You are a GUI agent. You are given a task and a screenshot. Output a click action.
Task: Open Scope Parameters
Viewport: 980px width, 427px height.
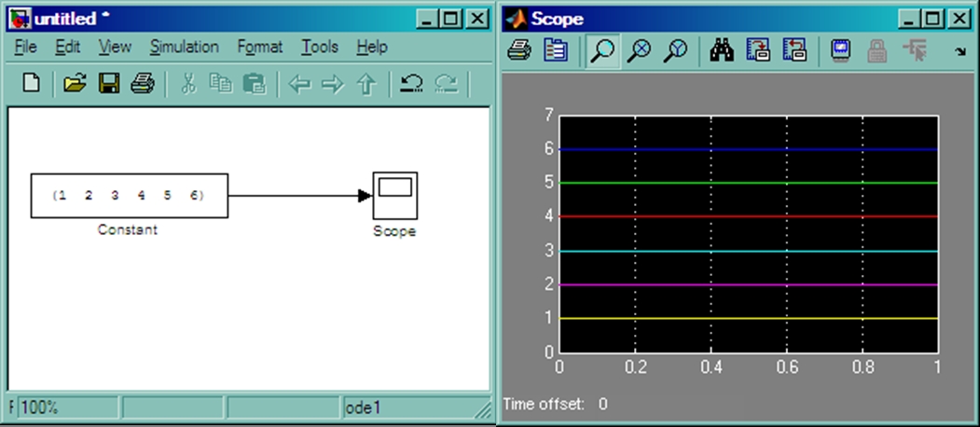coord(556,51)
